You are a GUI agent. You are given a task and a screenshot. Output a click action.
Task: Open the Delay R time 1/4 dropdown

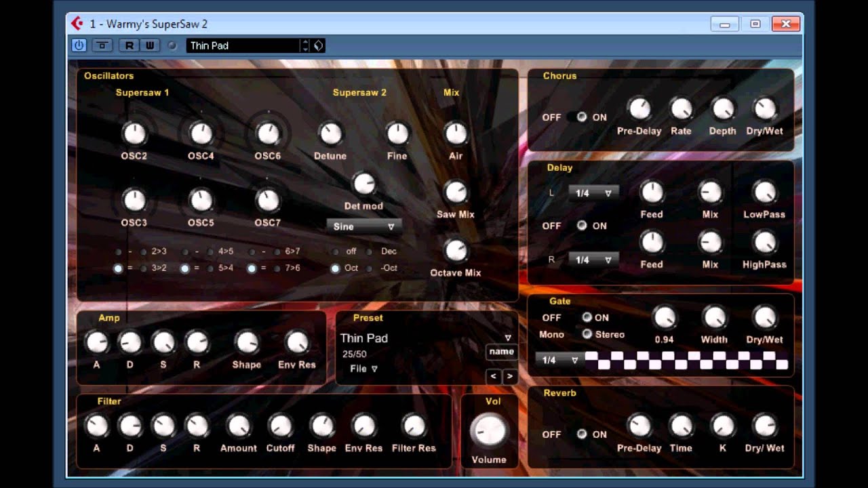[x=593, y=260]
